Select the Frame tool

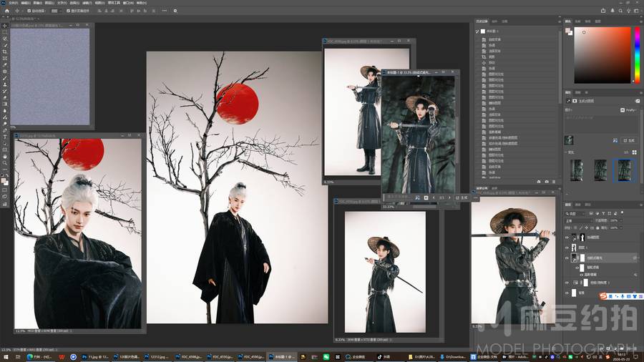5,59
